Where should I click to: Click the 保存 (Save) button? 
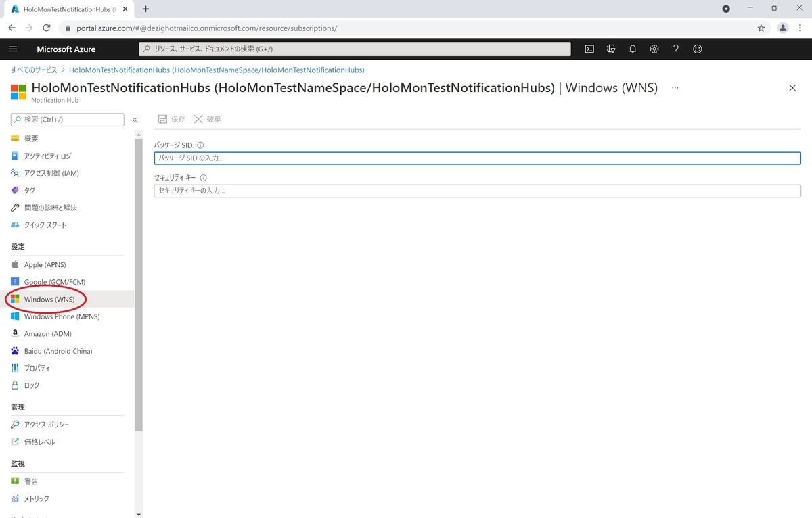[172, 119]
